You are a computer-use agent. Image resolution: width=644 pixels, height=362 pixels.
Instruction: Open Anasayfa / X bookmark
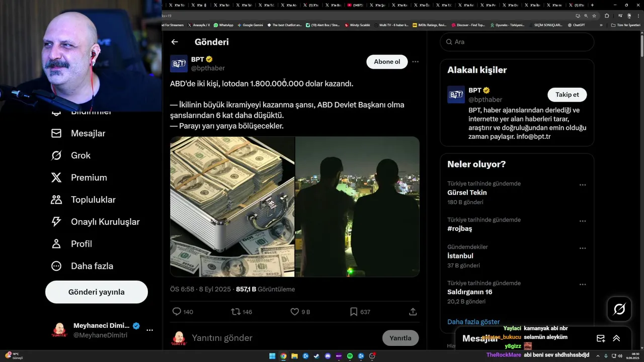[x=199, y=25]
